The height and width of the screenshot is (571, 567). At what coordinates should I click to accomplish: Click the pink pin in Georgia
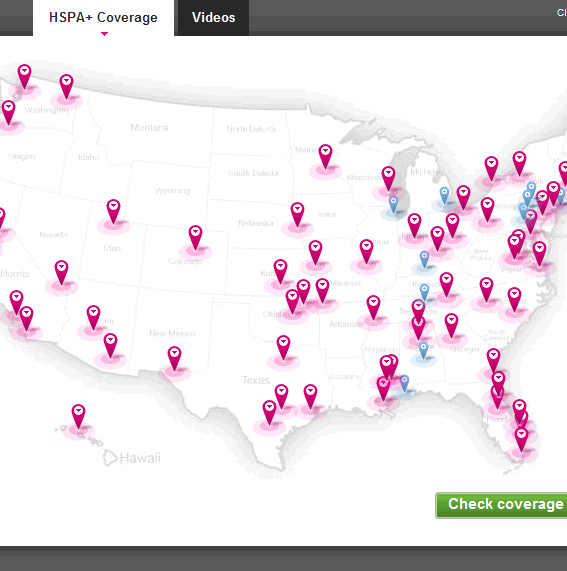pos(451,326)
